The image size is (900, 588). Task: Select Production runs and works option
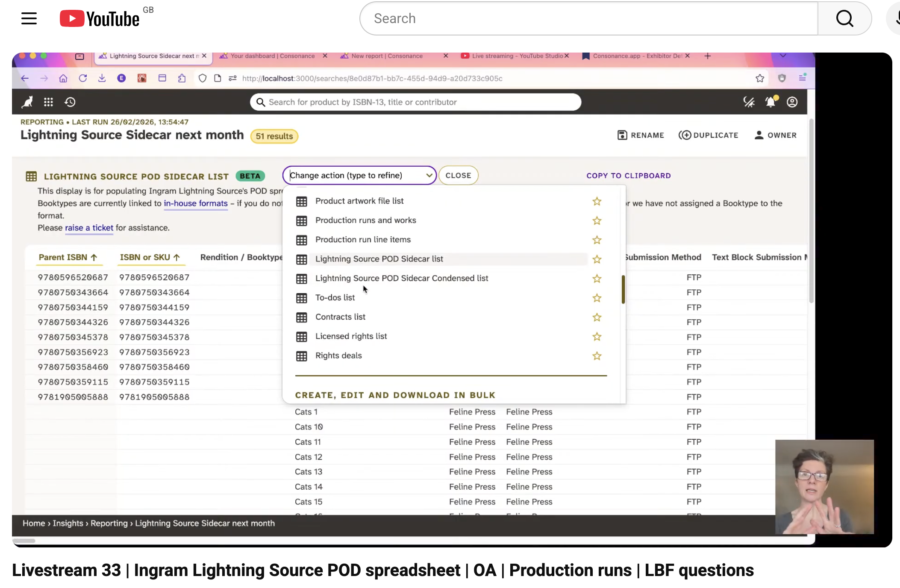[366, 220]
